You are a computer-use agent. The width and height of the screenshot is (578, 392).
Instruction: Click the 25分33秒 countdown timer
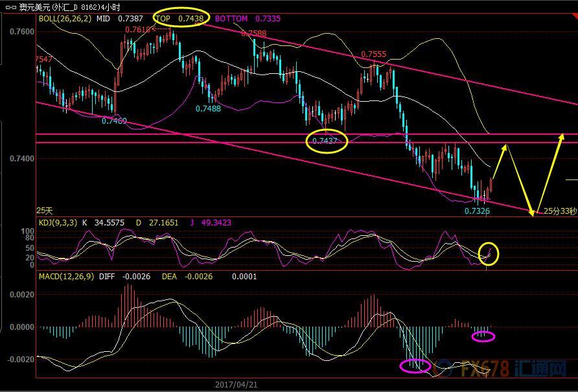[x=560, y=211]
